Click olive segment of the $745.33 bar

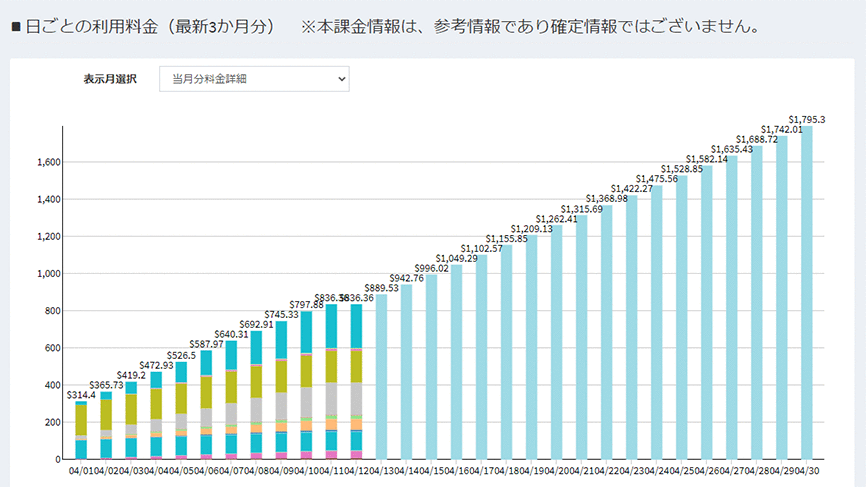coord(281,374)
